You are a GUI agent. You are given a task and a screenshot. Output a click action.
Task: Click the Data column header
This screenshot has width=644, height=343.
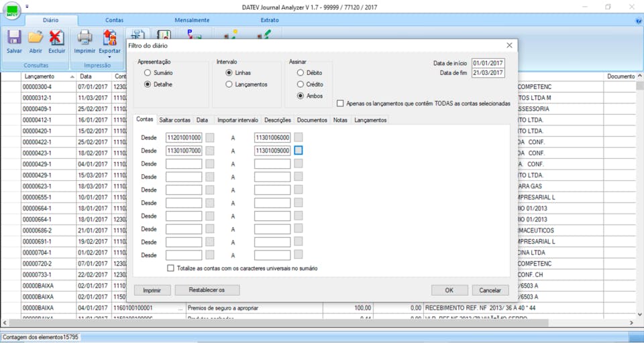point(94,77)
